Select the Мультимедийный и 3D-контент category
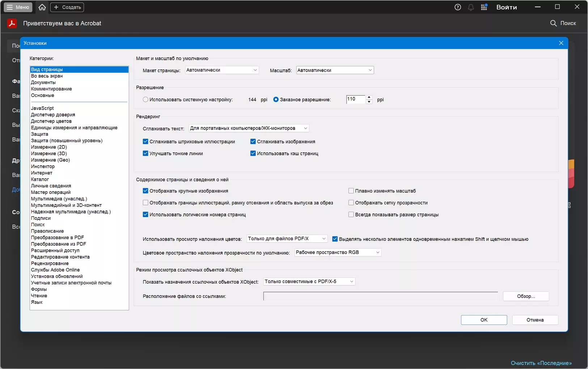 [x=79, y=205]
